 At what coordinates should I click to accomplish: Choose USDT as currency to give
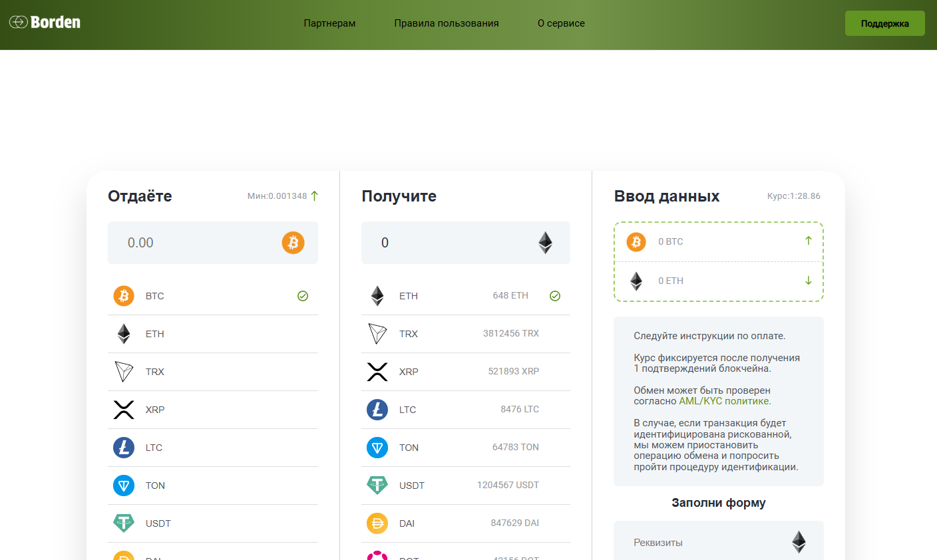pyautogui.click(x=158, y=523)
